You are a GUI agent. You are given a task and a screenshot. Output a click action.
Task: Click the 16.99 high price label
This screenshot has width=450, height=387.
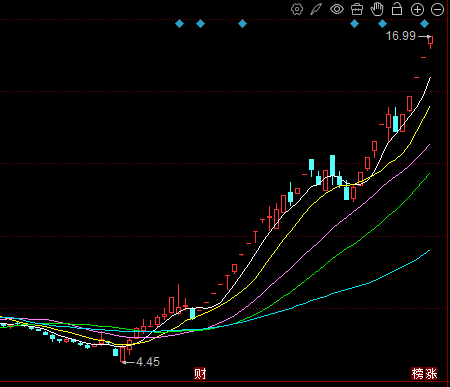coord(401,36)
